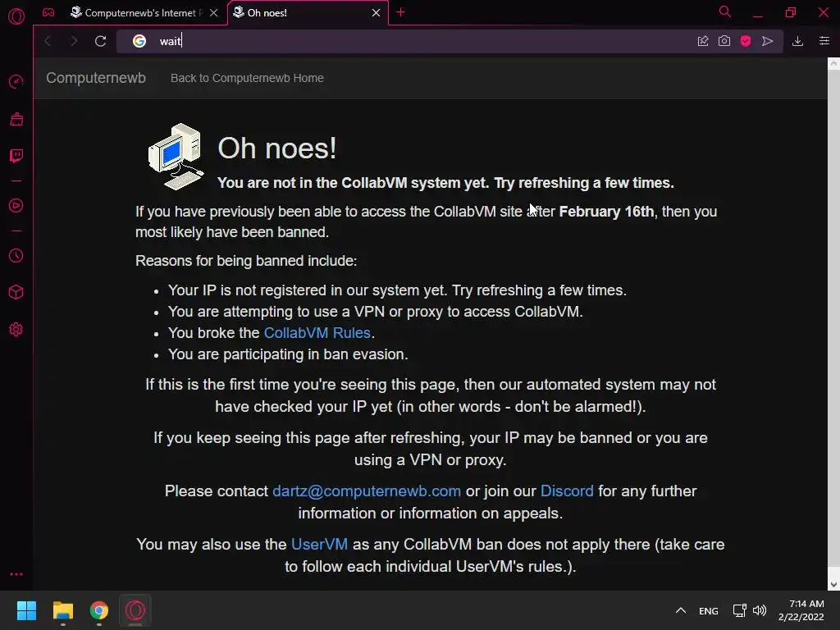Take a snapshot with camera icon
The image size is (840, 630).
click(x=724, y=41)
